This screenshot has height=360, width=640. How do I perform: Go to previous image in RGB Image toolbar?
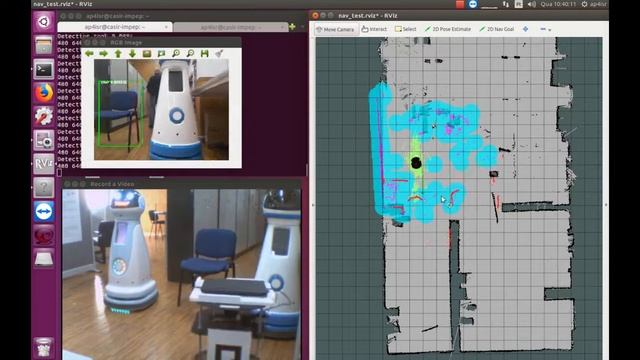[89, 53]
